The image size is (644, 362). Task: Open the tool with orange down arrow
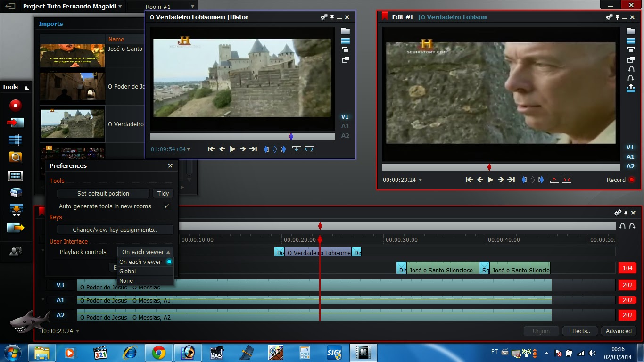point(16,210)
